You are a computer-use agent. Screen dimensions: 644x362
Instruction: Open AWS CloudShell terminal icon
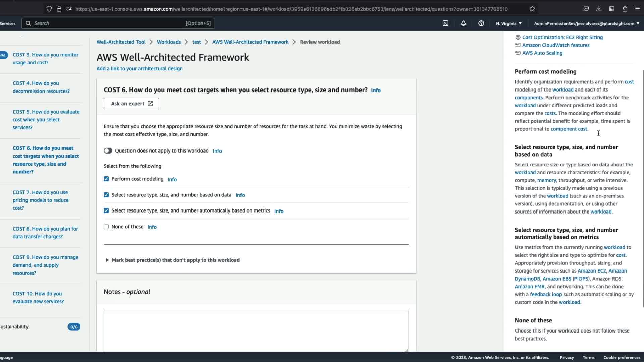445,23
